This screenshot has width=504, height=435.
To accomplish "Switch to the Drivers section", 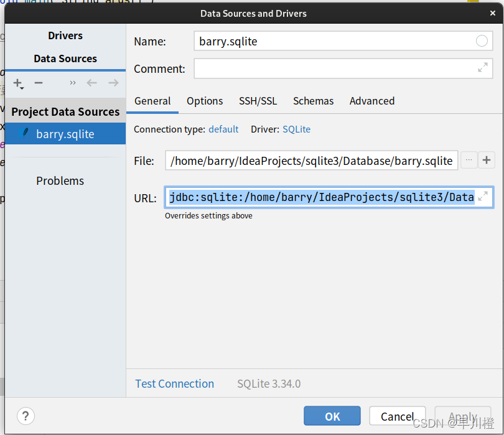I will (65, 35).
